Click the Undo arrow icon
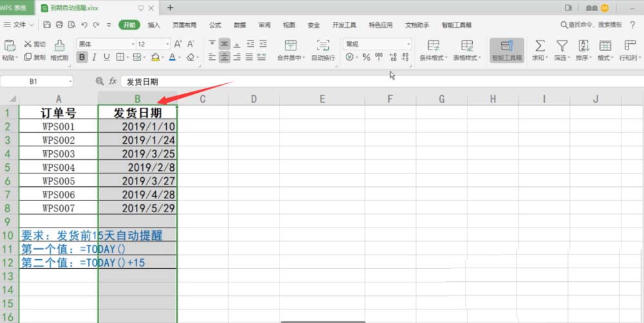This screenshot has width=644, height=323. point(84,24)
